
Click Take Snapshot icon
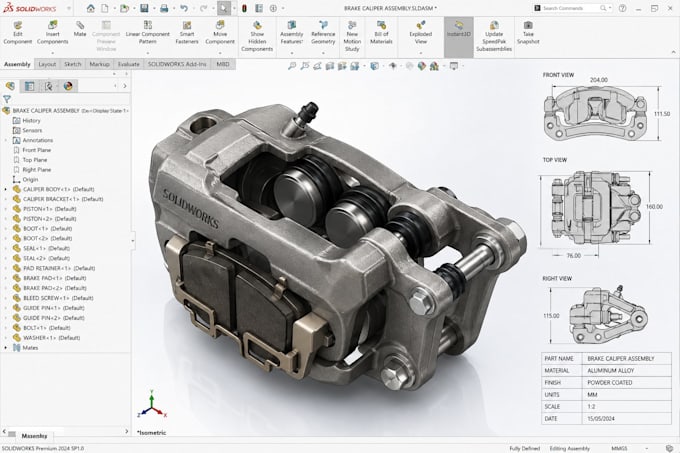coord(528,33)
